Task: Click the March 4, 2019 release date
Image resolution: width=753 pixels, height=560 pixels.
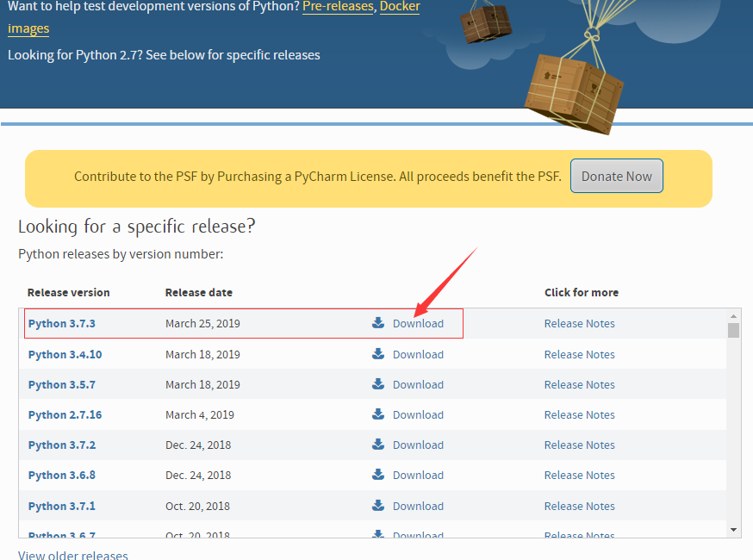Action: pos(200,415)
